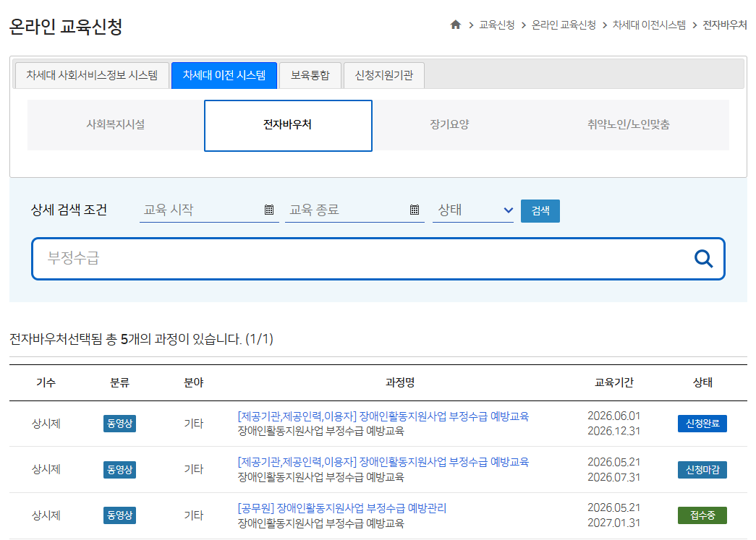Open the 신청지원기관 tab

click(383, 75)
